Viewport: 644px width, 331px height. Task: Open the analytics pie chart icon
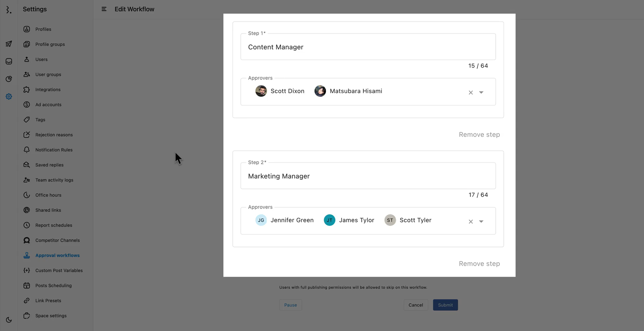pyautogui.click(x=9, y=79)
